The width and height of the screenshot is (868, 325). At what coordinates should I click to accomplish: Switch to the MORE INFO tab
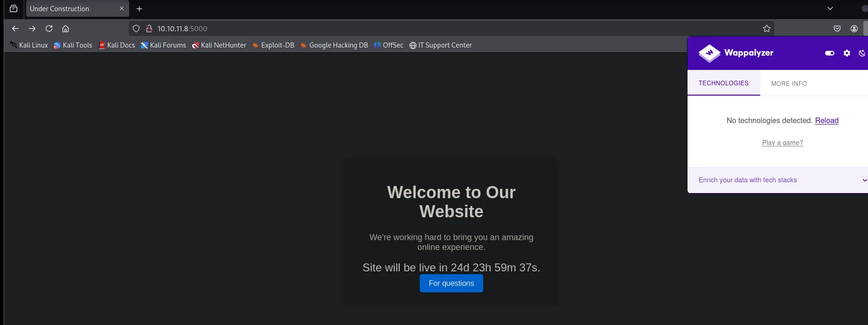tap(789, 83)
